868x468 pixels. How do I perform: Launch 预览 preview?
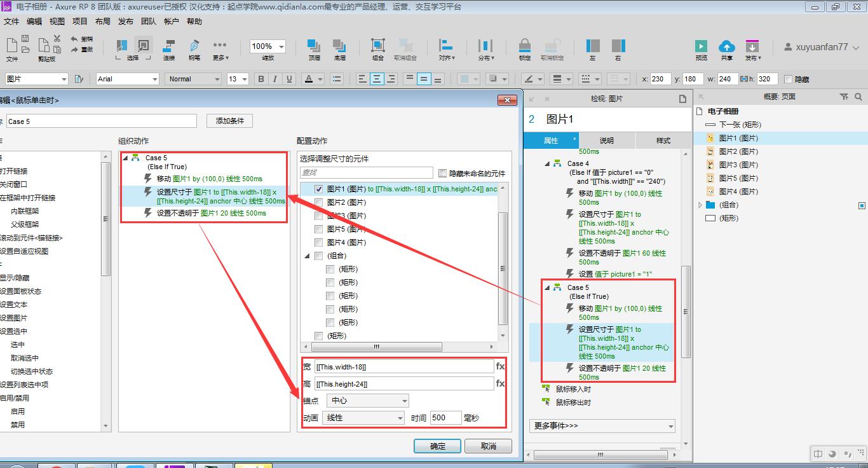701,50
